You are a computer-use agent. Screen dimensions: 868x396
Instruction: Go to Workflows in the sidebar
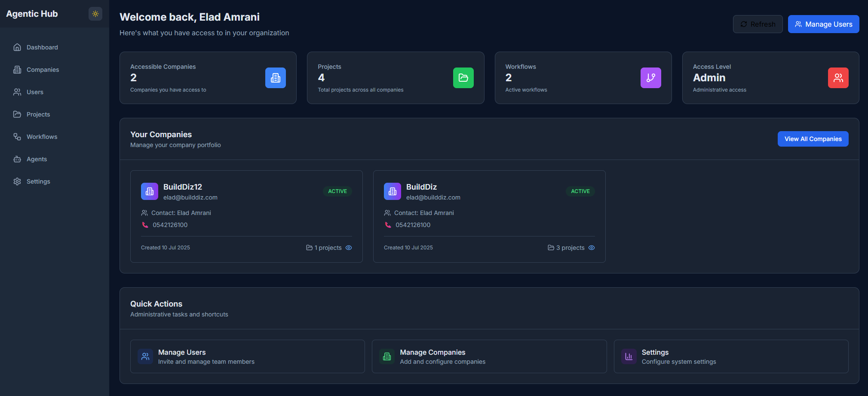tap(42, 137)
